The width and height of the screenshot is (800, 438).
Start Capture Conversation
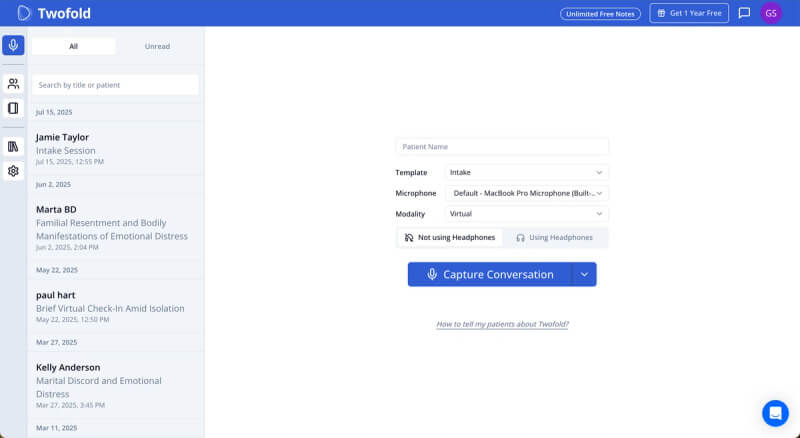[x=490, y=274]
